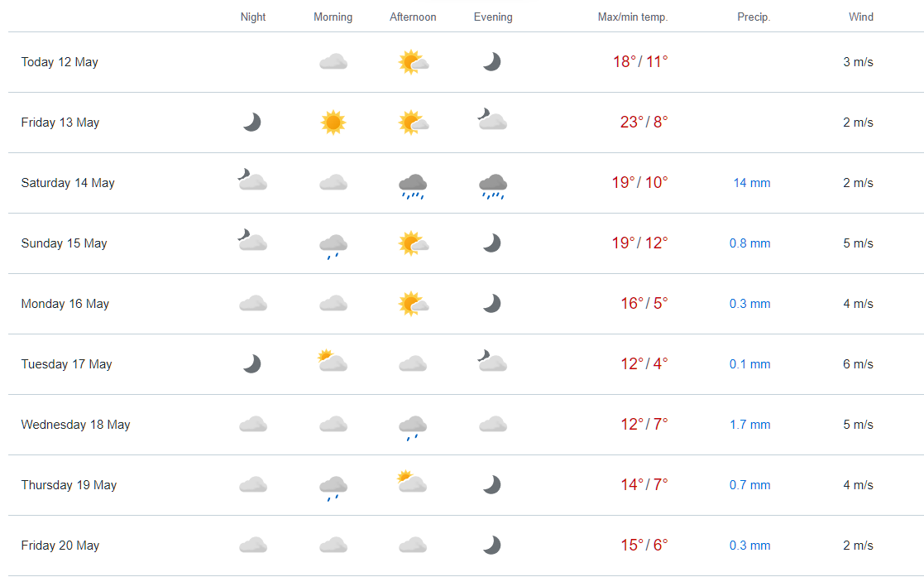Click Friday 20 May evening moon icon
This screenshot has width=924, height=577.
pos(491,546)
